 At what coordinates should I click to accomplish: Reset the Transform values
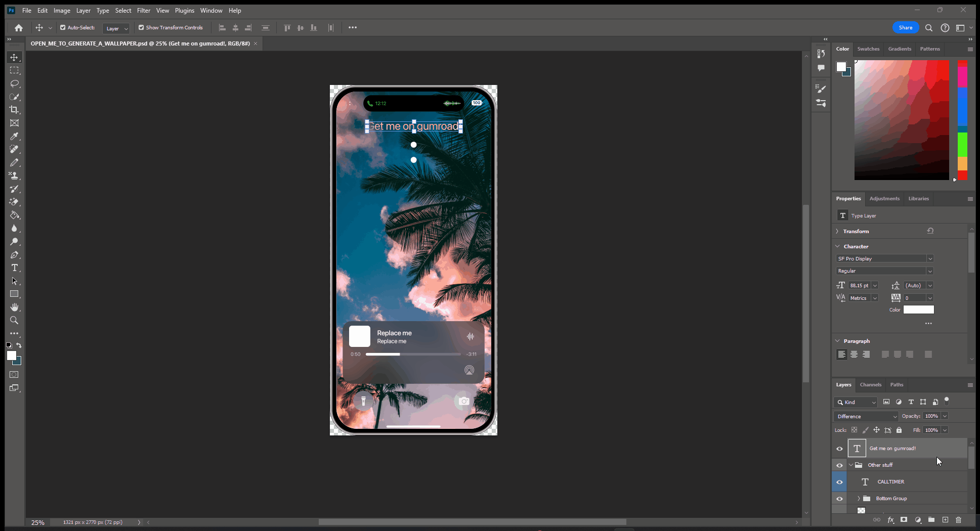pos(930,231)
